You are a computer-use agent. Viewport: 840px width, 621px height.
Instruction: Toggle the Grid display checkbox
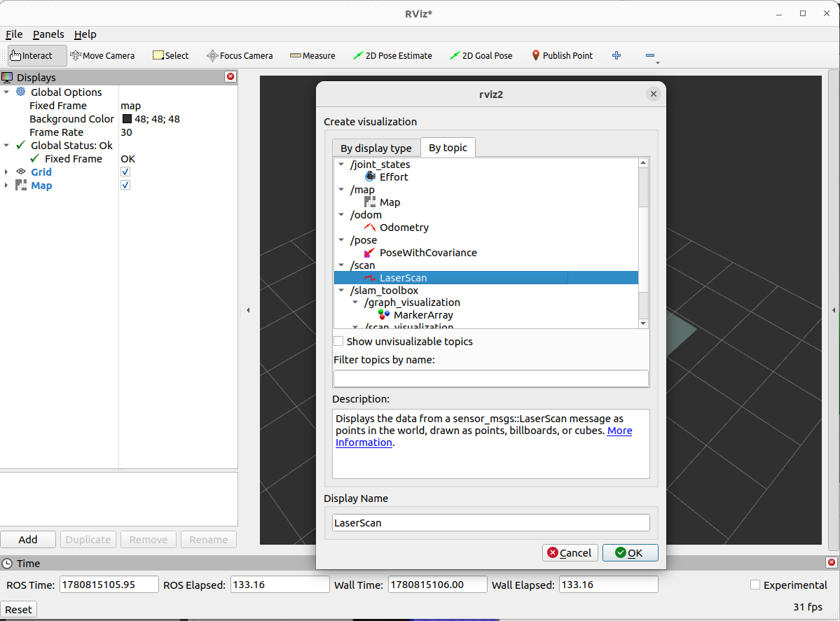coord(125,172)
